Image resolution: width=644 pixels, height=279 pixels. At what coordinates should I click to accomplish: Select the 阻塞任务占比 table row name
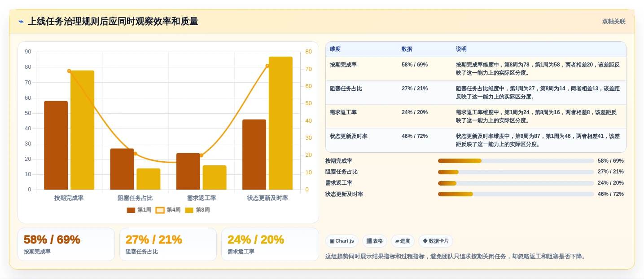click(x=346, y=89)
